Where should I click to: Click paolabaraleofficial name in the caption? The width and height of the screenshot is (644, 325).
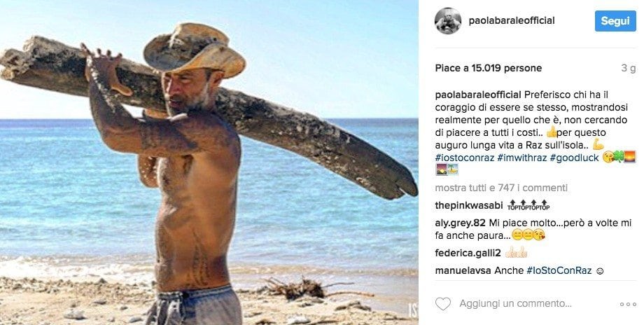click(478, 95)
